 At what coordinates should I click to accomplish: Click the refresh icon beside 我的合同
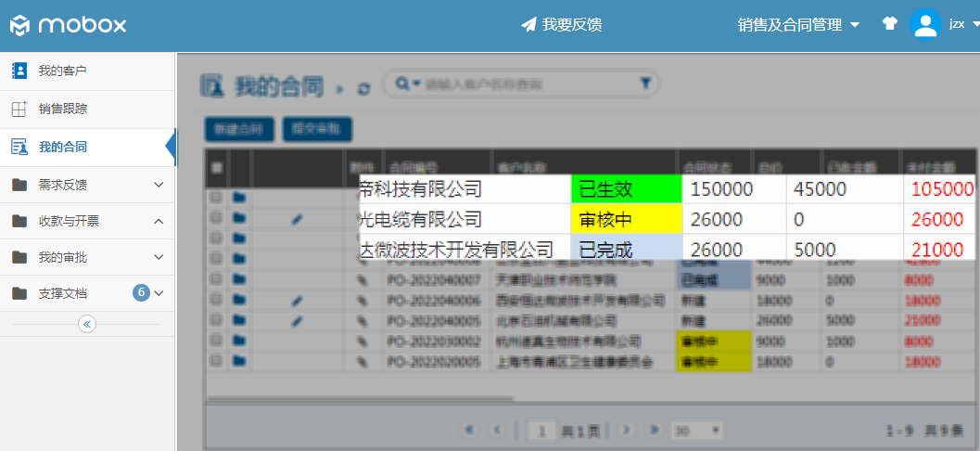(x=364, y=88)
